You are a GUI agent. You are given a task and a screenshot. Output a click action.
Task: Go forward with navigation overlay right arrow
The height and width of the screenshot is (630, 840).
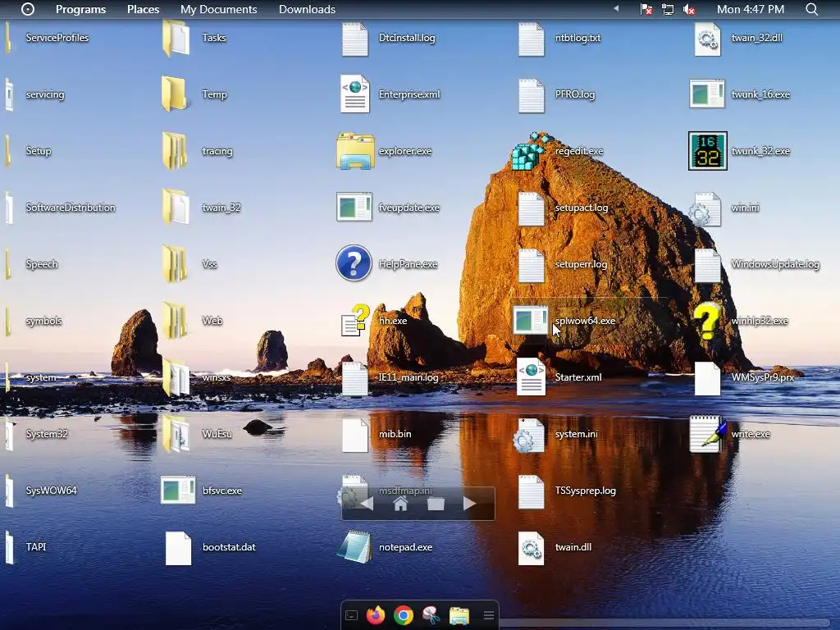(469, 504)
